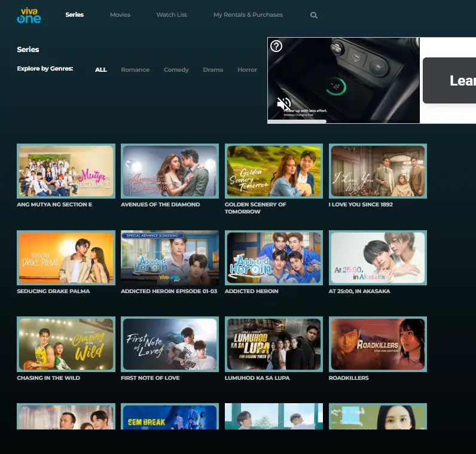The height and width of the screenshot is (454, 476).
Task: Unmute the ad video speaker icon
Action: [284, 104]
